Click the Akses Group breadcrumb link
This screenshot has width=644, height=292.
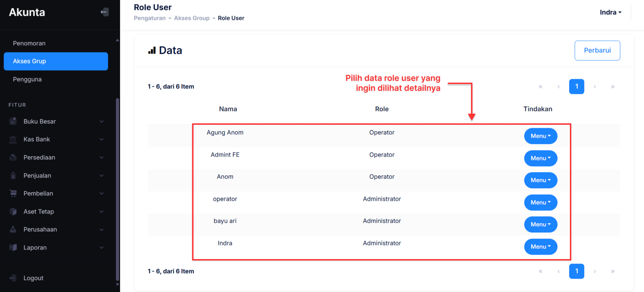(x=191, y=18)
